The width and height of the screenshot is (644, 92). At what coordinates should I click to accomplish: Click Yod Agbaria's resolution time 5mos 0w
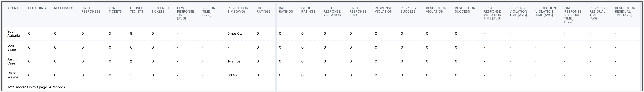click(x=235, y=34)
